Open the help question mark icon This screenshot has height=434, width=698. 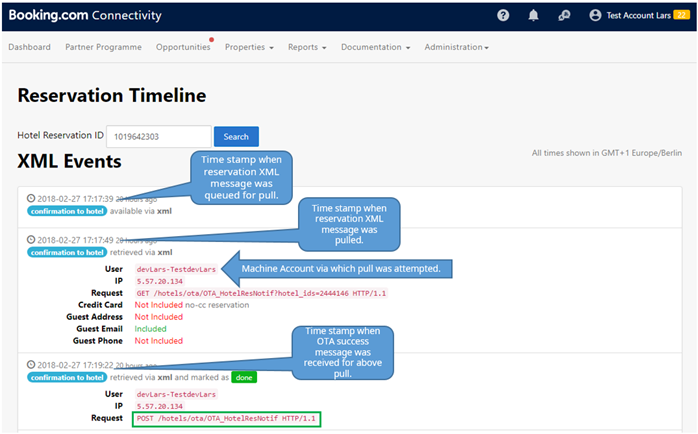tap(503, 15)
